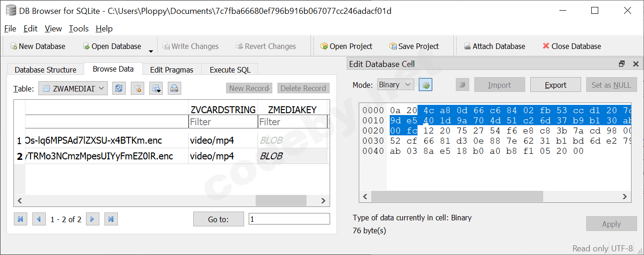The image size is (644, 255).
Task: Open the View menu
Action: (53, 29)
